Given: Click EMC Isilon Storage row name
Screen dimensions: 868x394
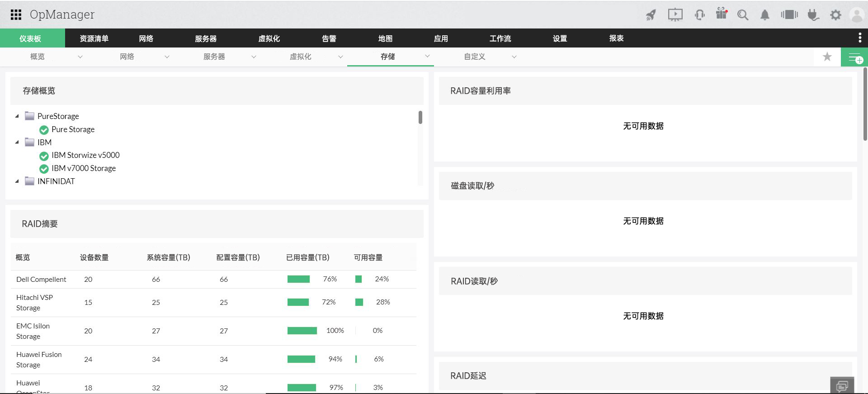Looking at the screenshot, I should pyautogui.click(x=33, y=331).
